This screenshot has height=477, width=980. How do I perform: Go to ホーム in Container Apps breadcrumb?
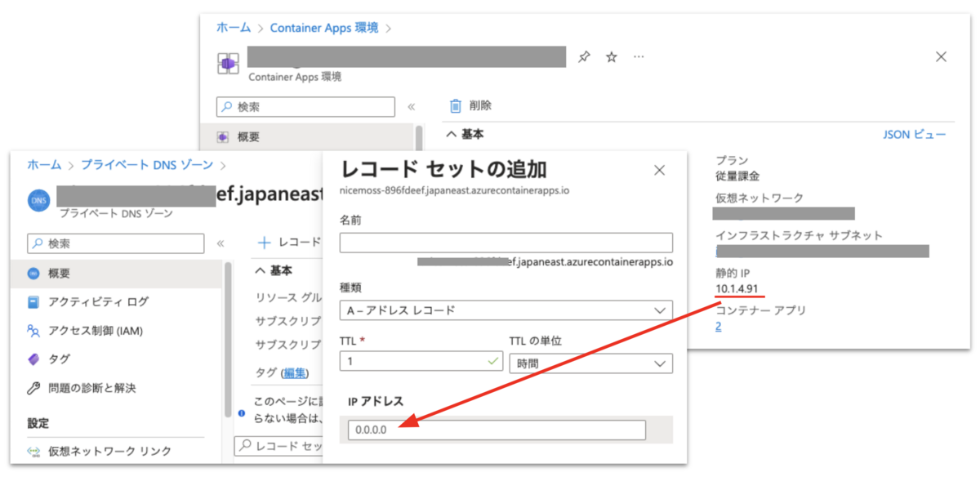[x=233, y=27]
